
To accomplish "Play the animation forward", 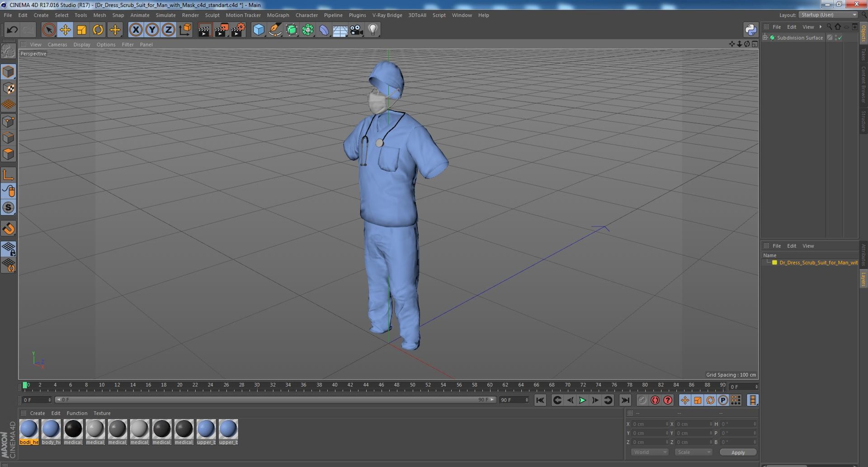I will (x=582, y=400).
